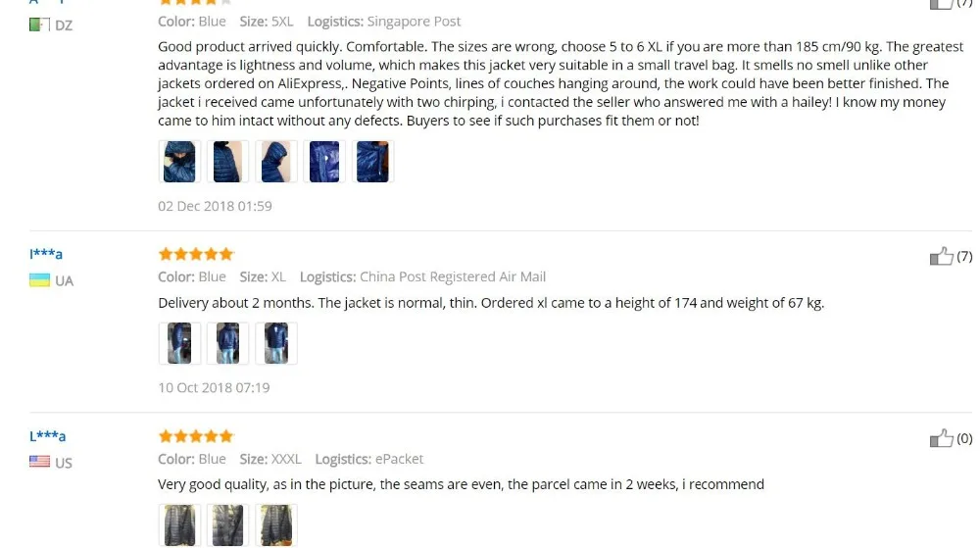980x548 pixels.
Task: Open second photo in the DZ review
Action: pos(227,162)
